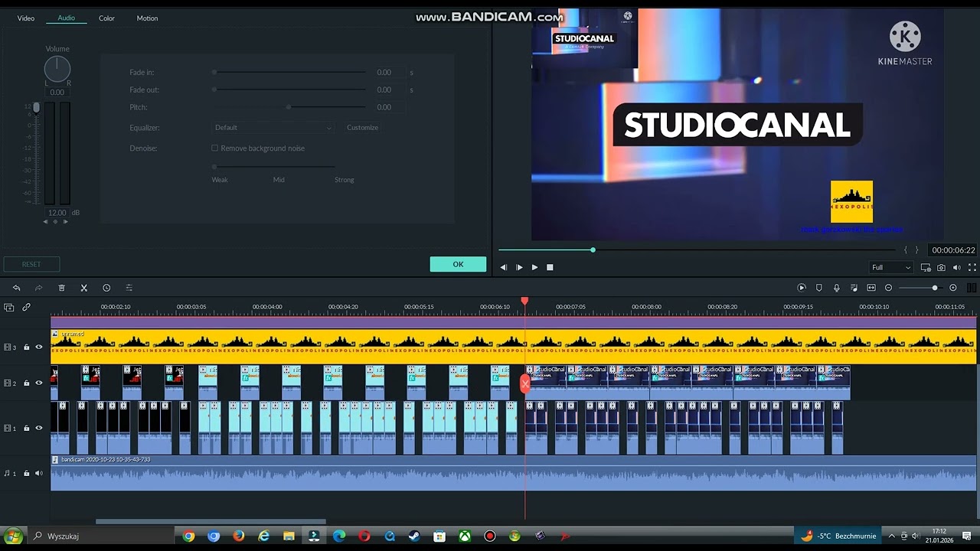The image size is (980, 551).
Task: Lock video track 1
Action: click(x=26, y=428)
